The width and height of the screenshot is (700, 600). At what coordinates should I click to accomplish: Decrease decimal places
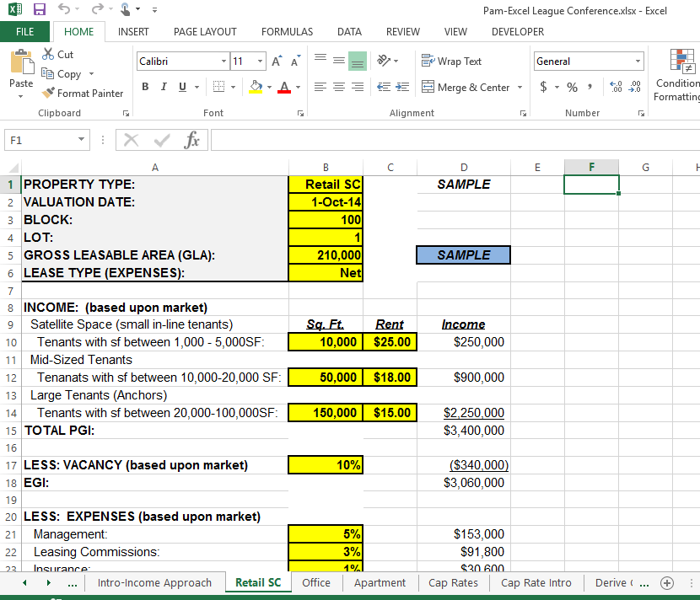pyautogui.click(x=634, y=87)
